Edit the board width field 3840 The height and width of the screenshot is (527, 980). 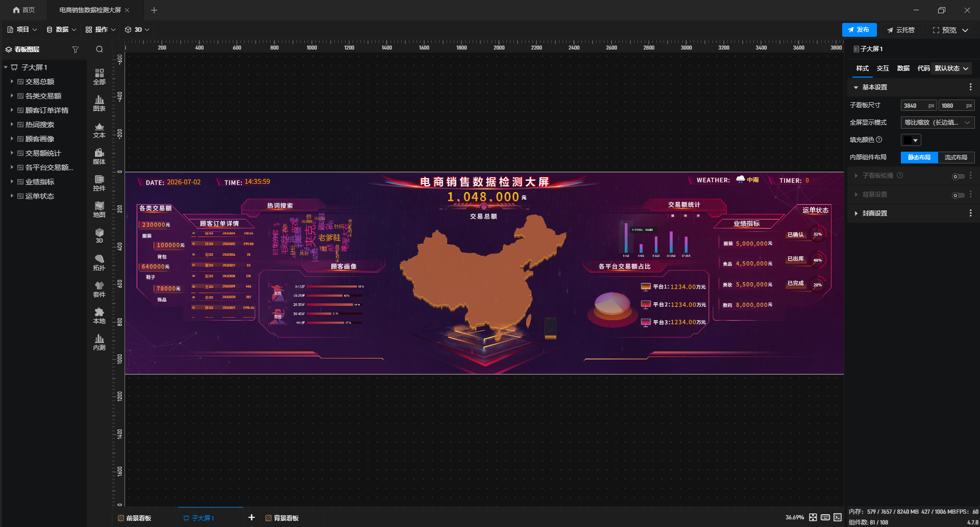coord(918,106)
